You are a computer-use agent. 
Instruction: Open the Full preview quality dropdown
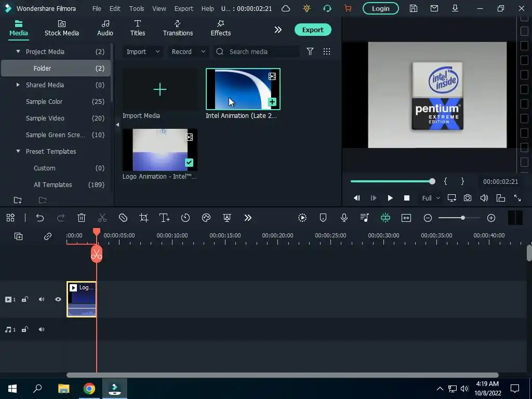(x=431, y=198)
